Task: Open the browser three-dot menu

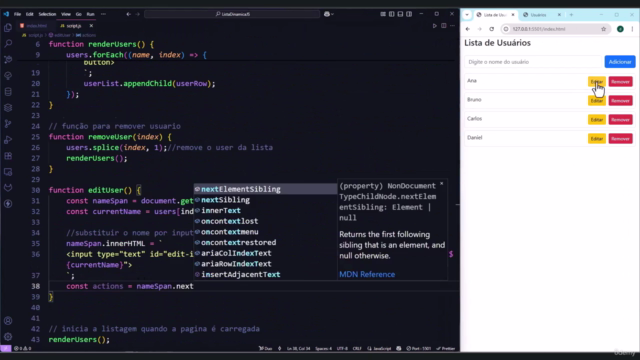Action: (632, 29)
